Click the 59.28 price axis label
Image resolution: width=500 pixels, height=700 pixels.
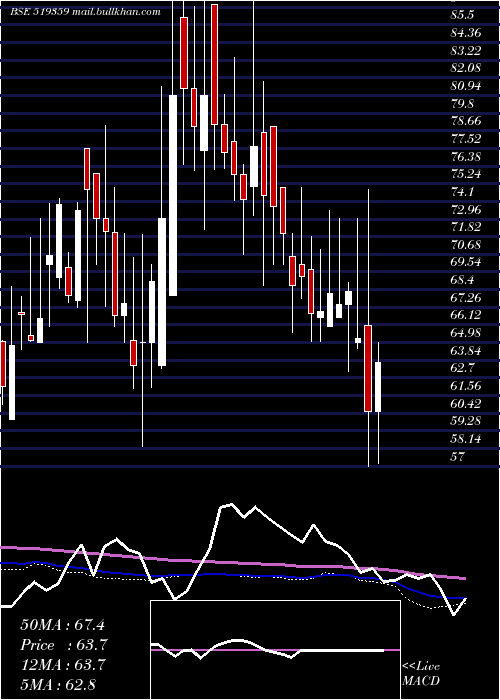point(466,421)
